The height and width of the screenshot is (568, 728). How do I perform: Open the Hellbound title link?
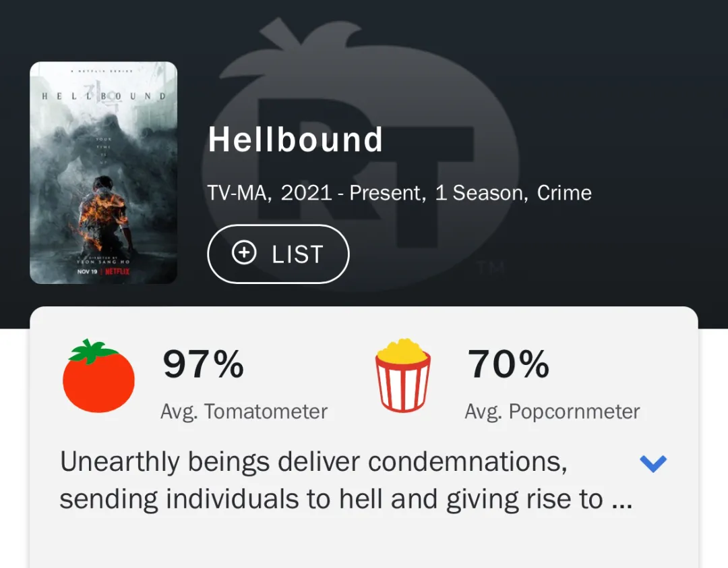296,140
